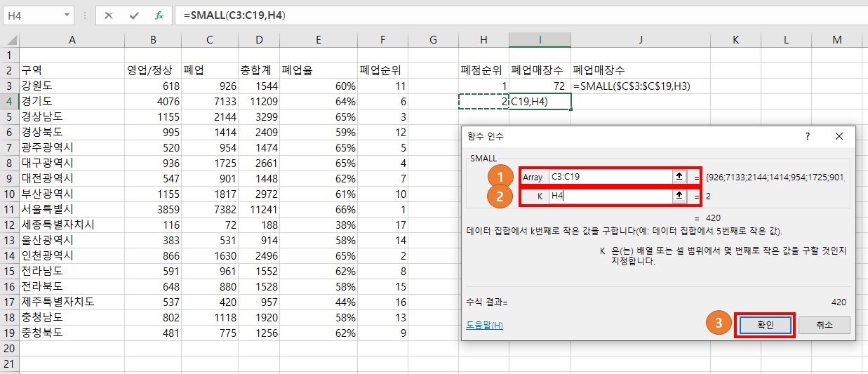Select column H header
The image size is (868, 374).
click(x=483, y=40)
